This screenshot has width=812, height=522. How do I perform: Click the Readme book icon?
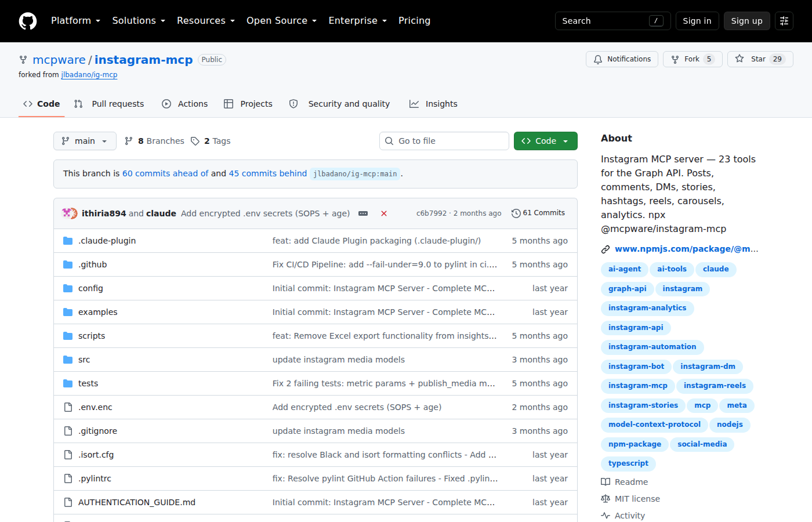[606, 482]
